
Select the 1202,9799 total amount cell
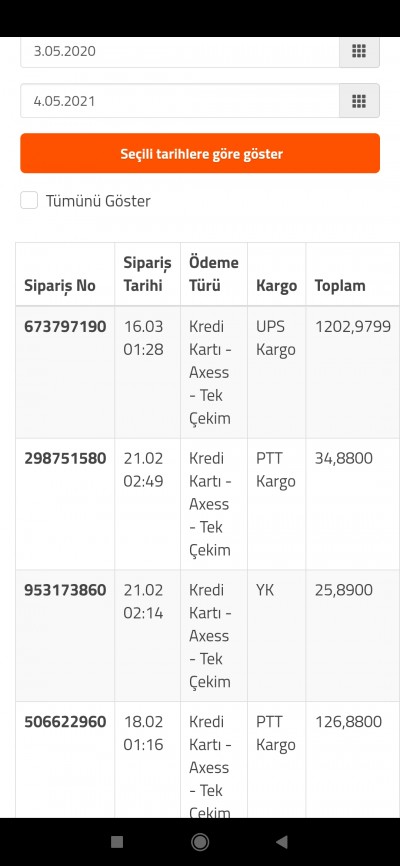click(x=352, y=326)
